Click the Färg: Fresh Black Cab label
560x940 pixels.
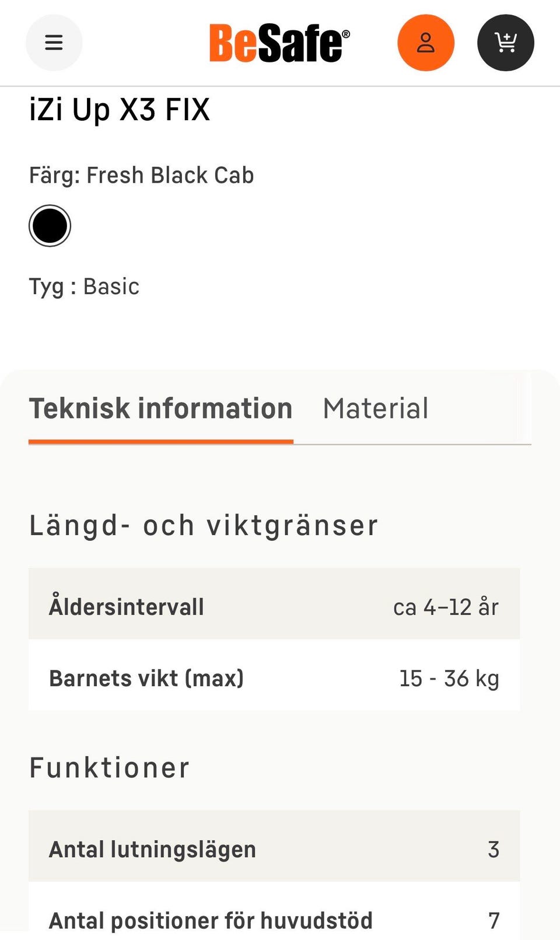pos(142,175)
